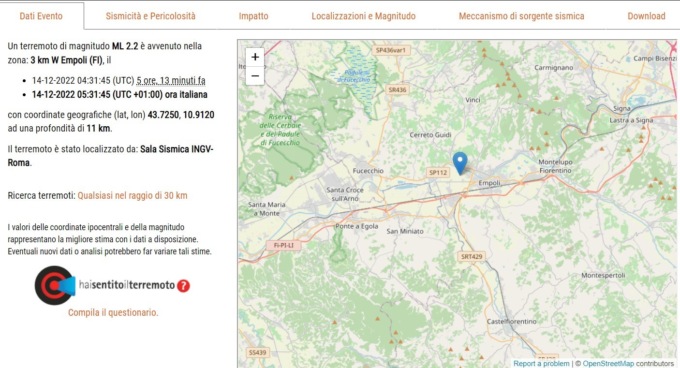Click Santa Maria a Monte map label

point(266,208)
